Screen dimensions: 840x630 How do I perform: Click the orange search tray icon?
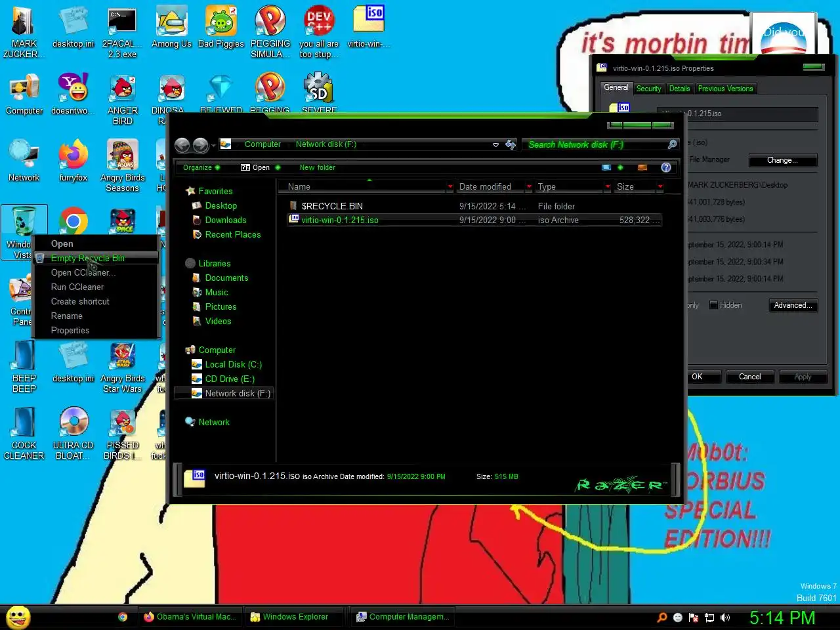click(662, 618)
